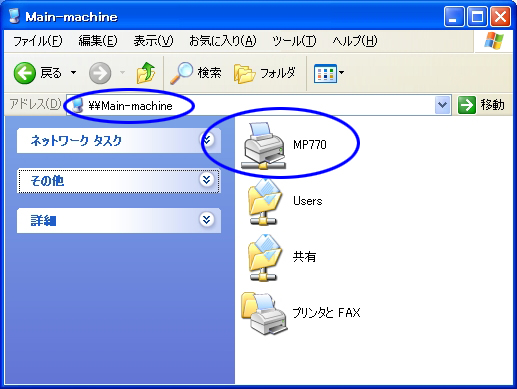Image resolution: width=517 pixels, height=389 pixels.
Task: Expand the ネットワーク タスク panel chevron
Action: pos(207,140)
